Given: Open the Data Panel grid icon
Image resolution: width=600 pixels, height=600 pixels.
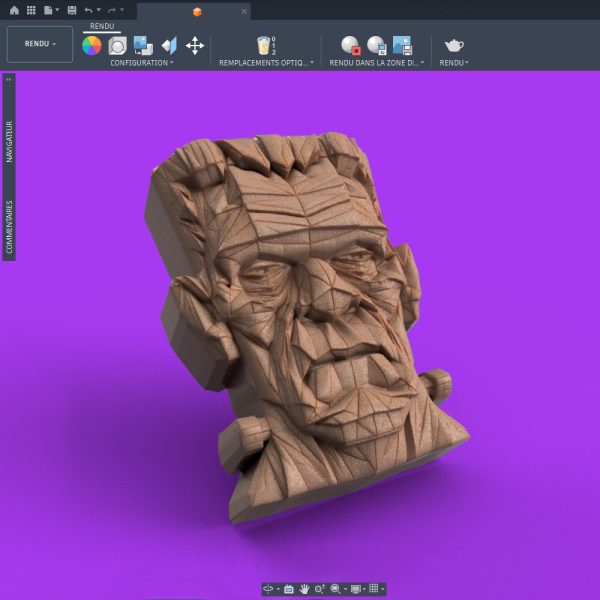Looking at the screenshot, I should pos(31,10).
